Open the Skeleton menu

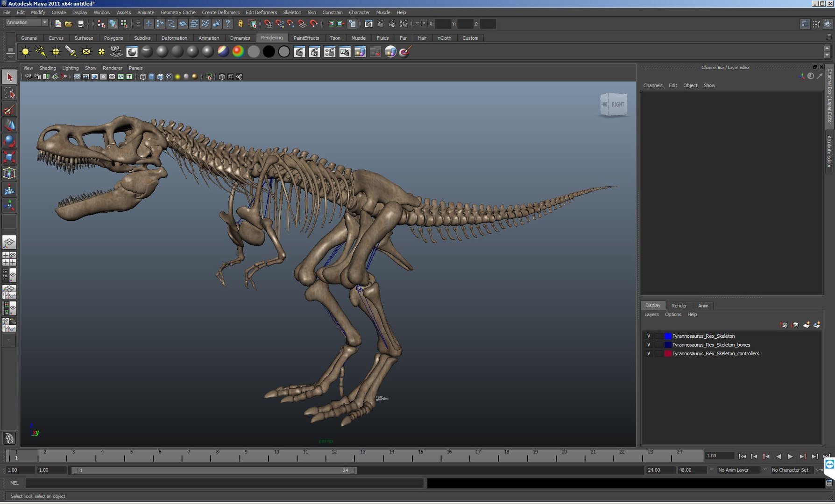click(x=292, y=13)
